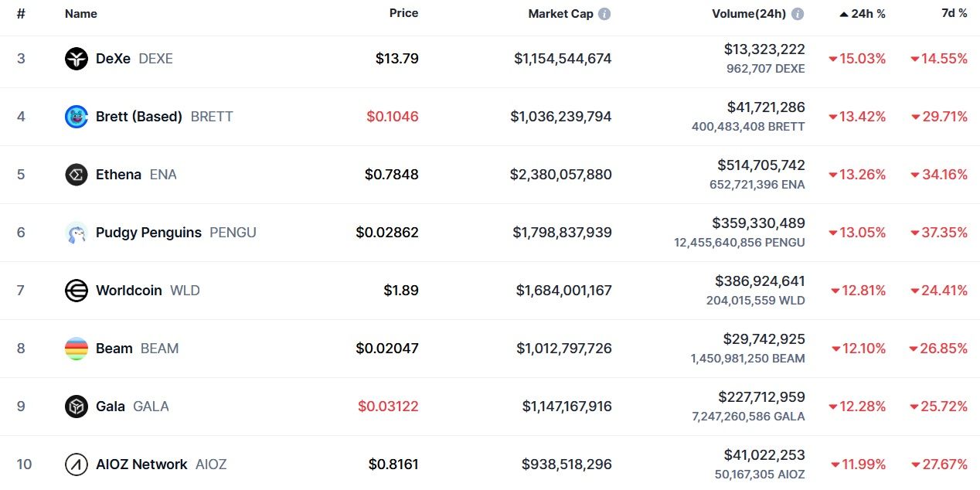
Task: Click the Beam rainbow logo icon
Action: pyautogui.click(x=77, y=349)
